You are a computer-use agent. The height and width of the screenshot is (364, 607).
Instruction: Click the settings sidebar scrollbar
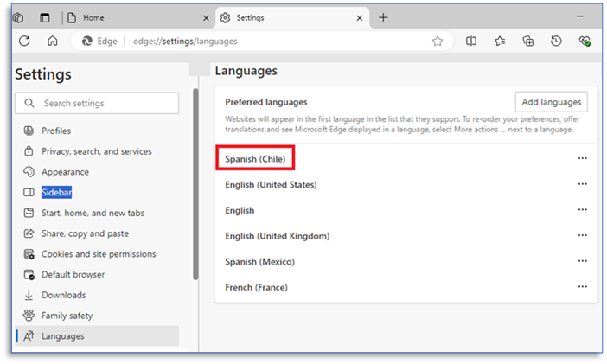(x=195, y=184)
